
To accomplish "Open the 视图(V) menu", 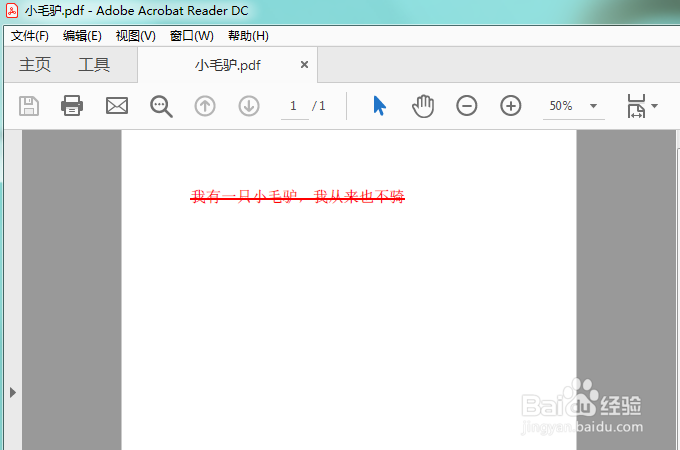I will point(136,36).
